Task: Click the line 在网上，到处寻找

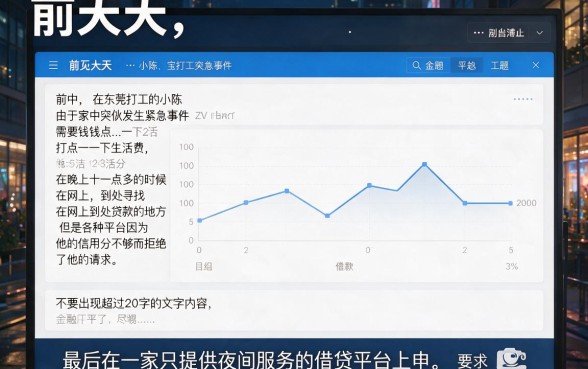Action: (100, 196)
